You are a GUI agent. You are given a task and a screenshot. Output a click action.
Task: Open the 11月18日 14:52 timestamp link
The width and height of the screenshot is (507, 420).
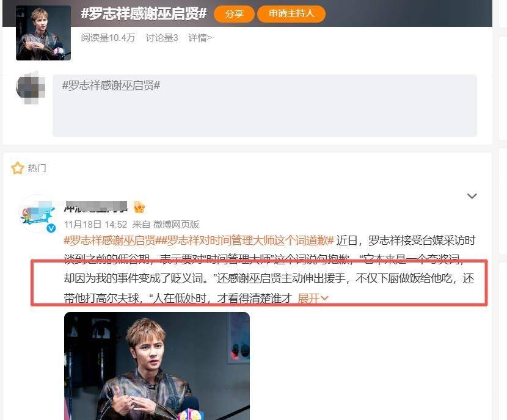95,225
